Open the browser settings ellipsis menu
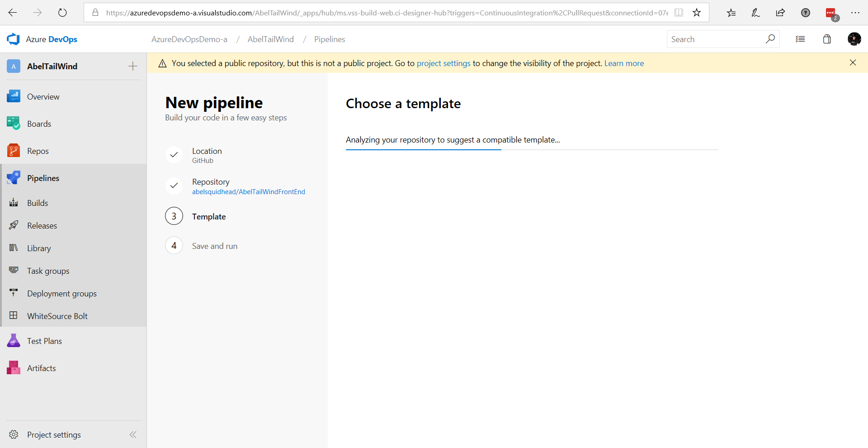This screenshot has width=868, height=448. (855, 13)
